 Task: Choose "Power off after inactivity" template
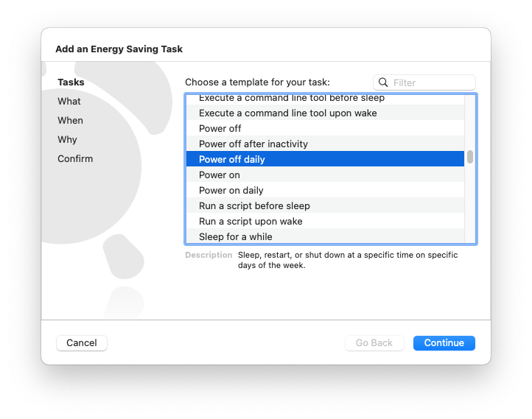click(x=325, y=144)
